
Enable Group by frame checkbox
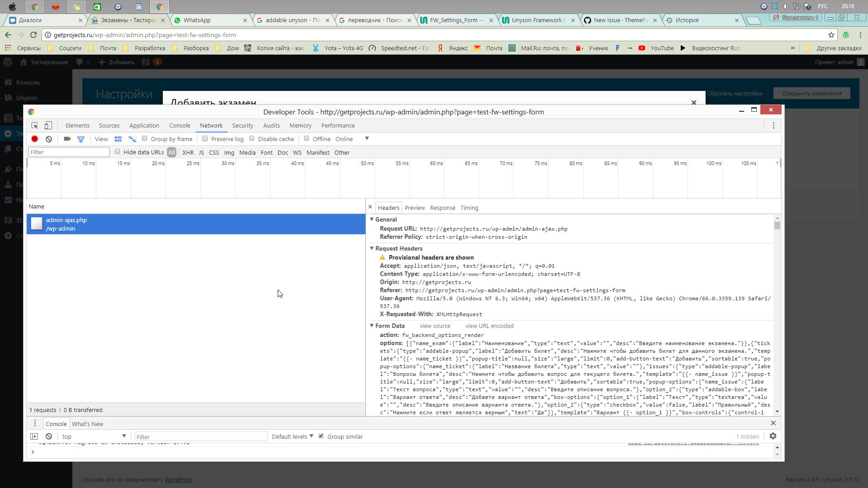(145, 138)
